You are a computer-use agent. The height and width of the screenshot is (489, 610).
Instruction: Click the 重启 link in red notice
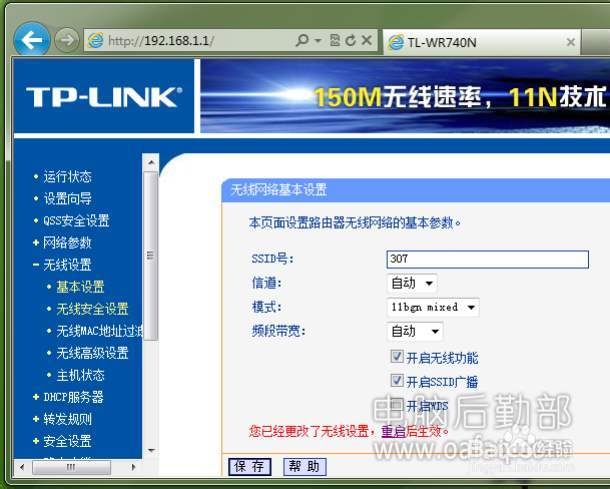(x=393, y=431)
